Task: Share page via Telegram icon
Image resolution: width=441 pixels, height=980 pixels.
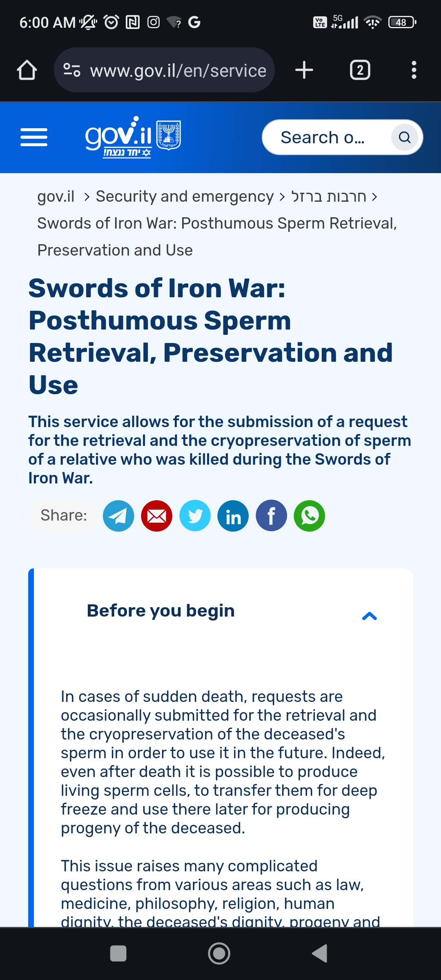Action: coord(118,516)
